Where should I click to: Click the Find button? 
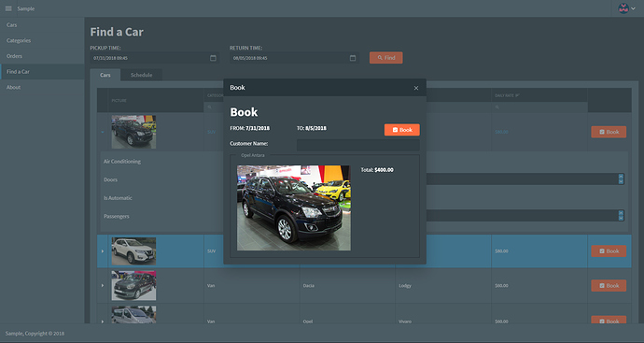tap(386, 58)
